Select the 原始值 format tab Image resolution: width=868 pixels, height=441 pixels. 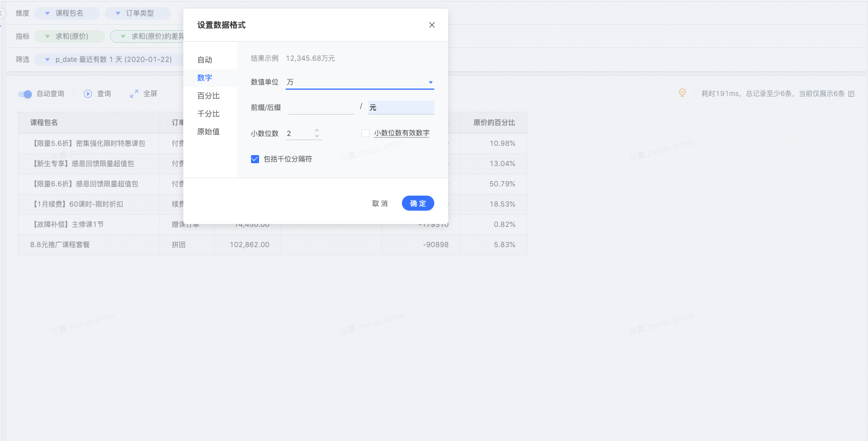pos(208,132)
